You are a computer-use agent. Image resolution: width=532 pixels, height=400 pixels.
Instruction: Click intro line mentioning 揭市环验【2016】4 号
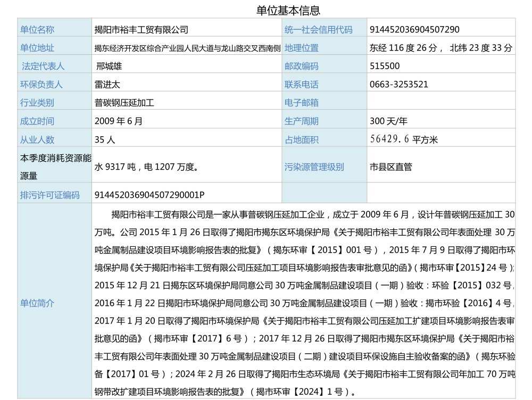[305, 303]
